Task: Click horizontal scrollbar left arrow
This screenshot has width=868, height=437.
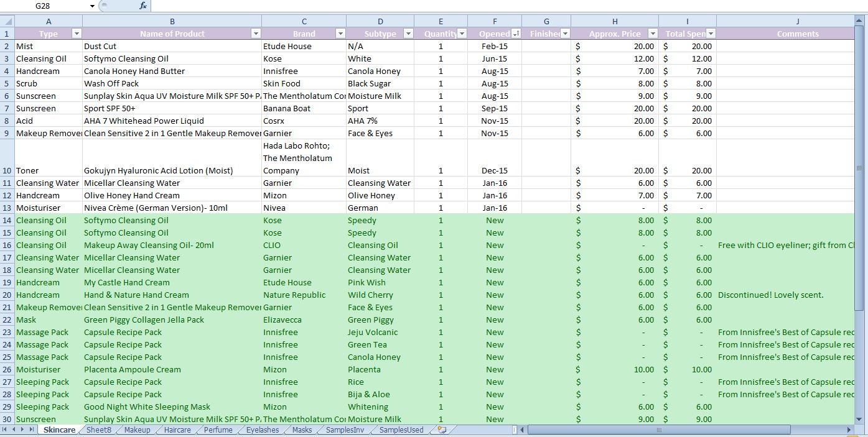Action: [523, 430]
